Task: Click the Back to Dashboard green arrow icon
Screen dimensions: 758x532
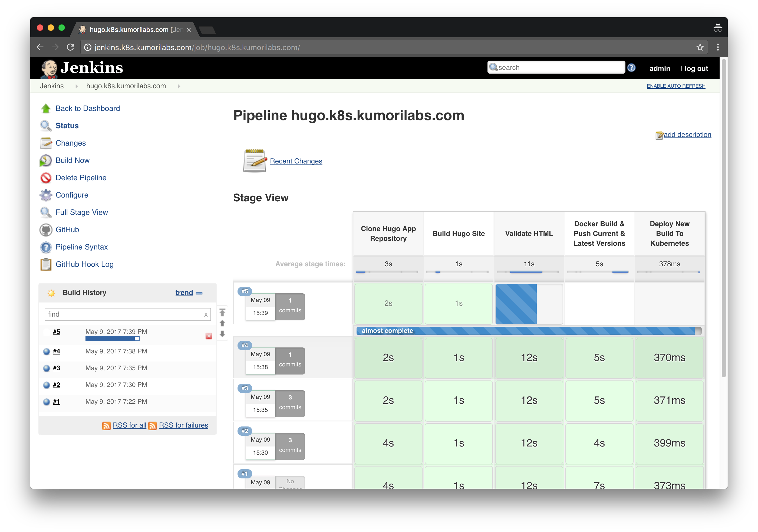Action: (46, 108)
